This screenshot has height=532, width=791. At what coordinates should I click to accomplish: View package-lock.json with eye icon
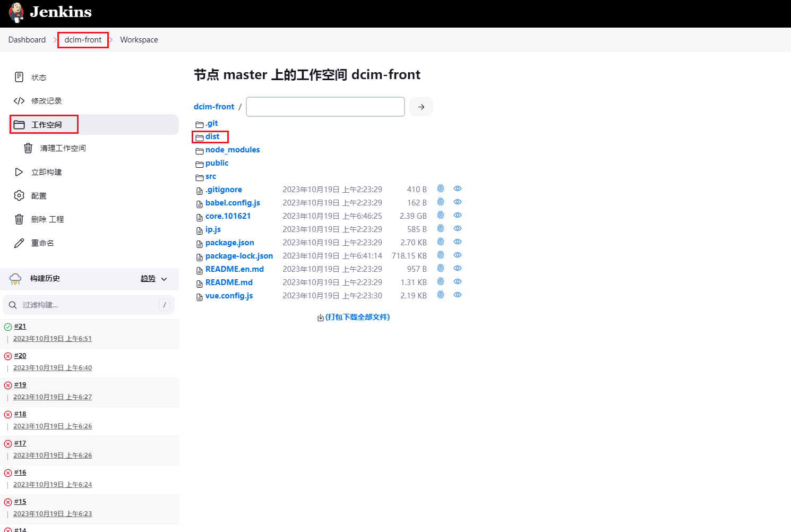pyautogui.click(x=458, y=255)
